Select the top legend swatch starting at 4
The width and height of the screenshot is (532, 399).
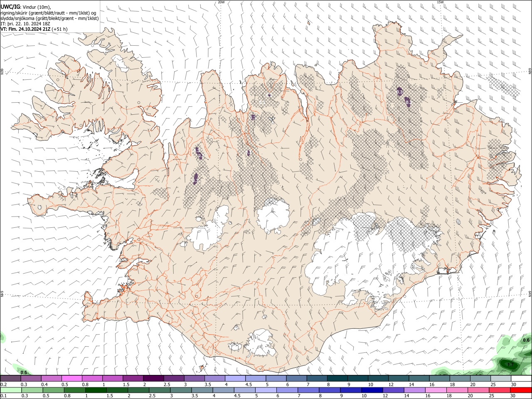click(x=235, y=378)
